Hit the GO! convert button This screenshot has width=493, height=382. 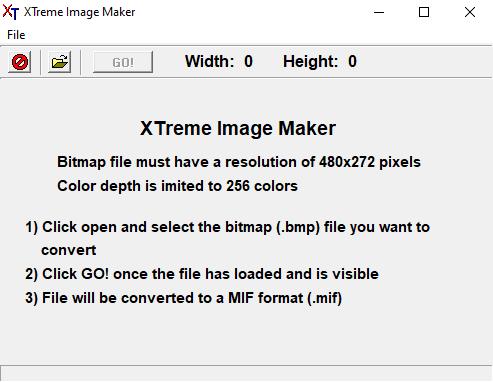[123, 62]
